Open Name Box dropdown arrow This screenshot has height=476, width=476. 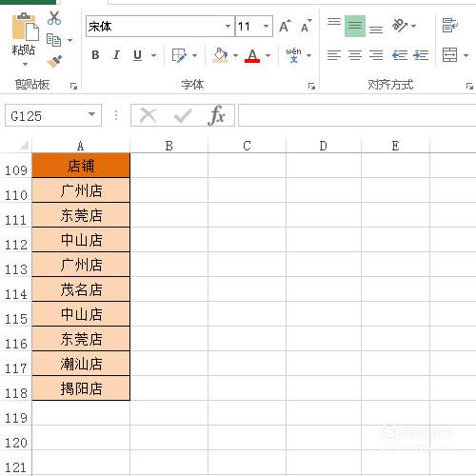pyautogui.click(x=92, y=114)
